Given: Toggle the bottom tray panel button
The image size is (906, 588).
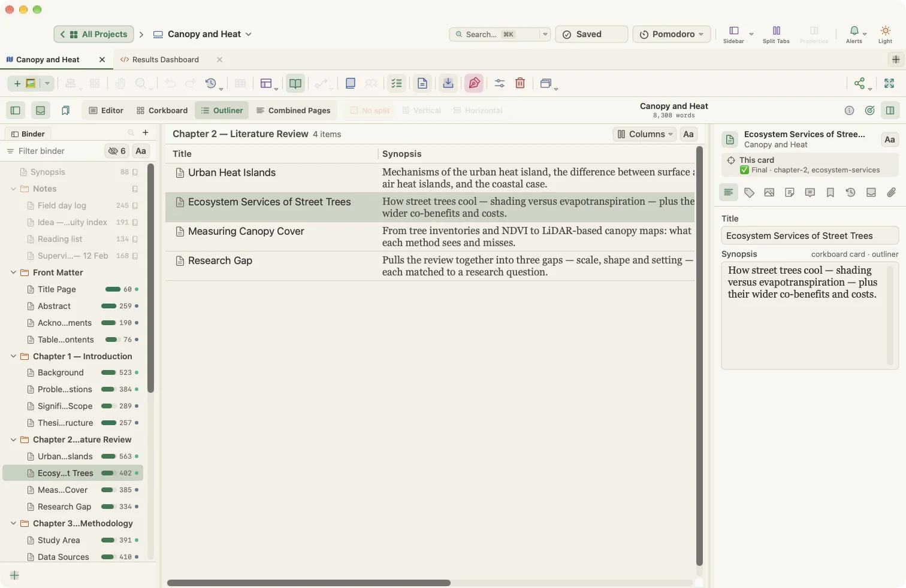Looking at the screenshot, I should point(40,110).
